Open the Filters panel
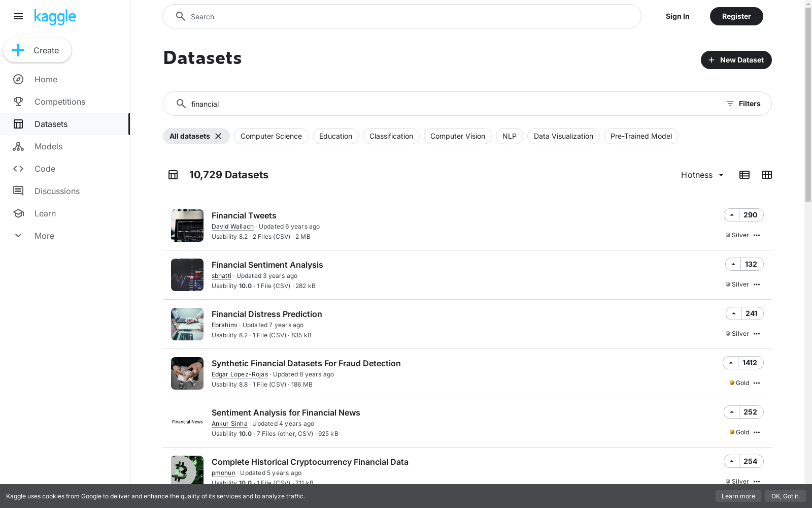 [x=743, y=104]
